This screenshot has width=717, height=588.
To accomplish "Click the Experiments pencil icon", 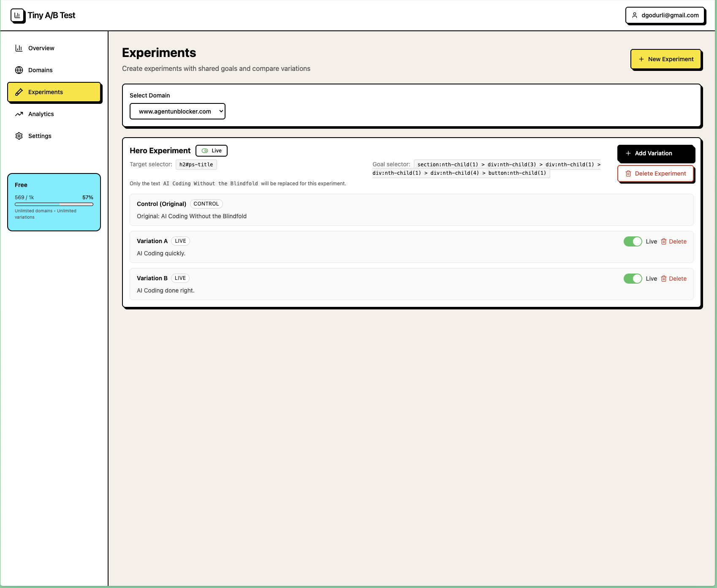I will (x=19, y=92).
